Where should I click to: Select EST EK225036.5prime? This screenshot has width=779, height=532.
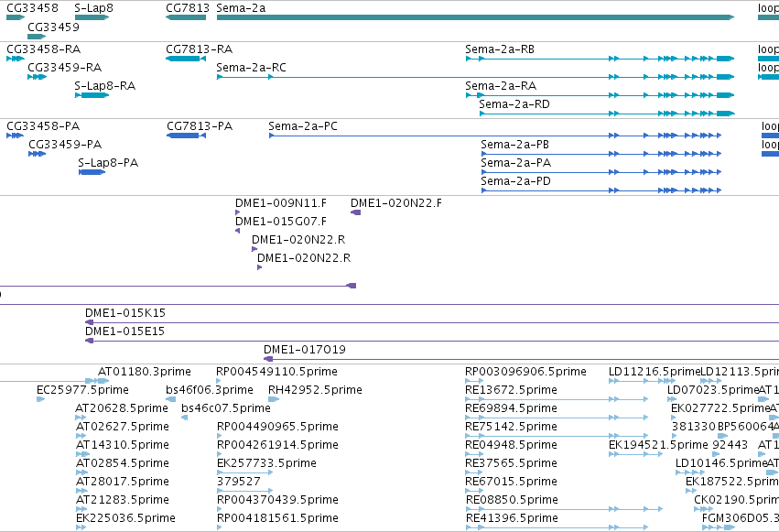pos(81,527)
